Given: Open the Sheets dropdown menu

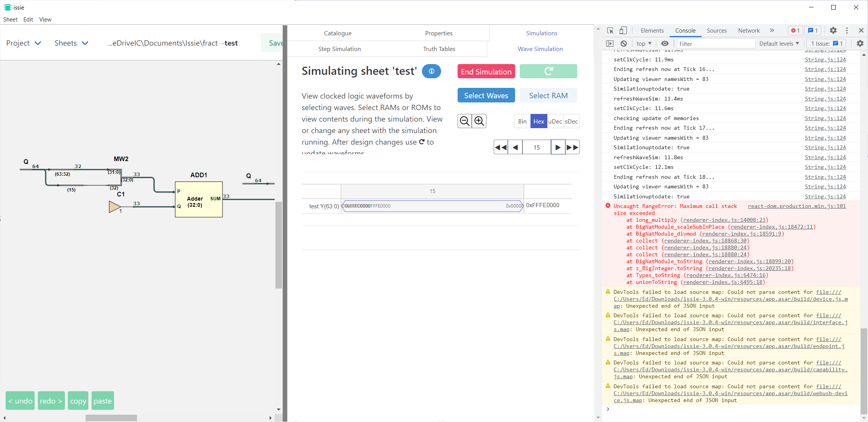Looking at the screenshot, I should (x=71, y=43).
